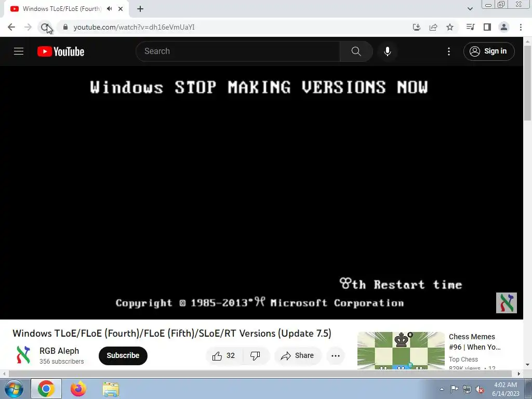Click the Sign in button
Screen dimensions: 532x399
point(489,51)
